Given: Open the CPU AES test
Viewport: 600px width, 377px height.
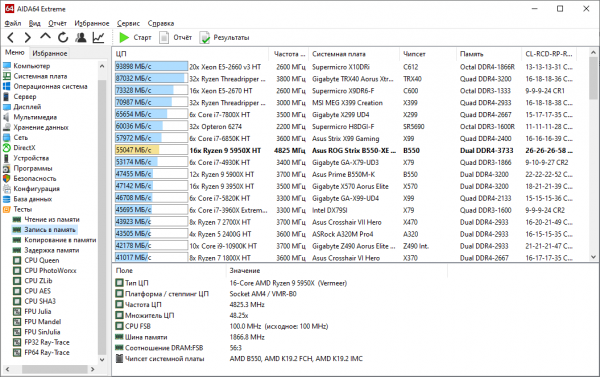Looking at the screenshot, I should [38, 291].
